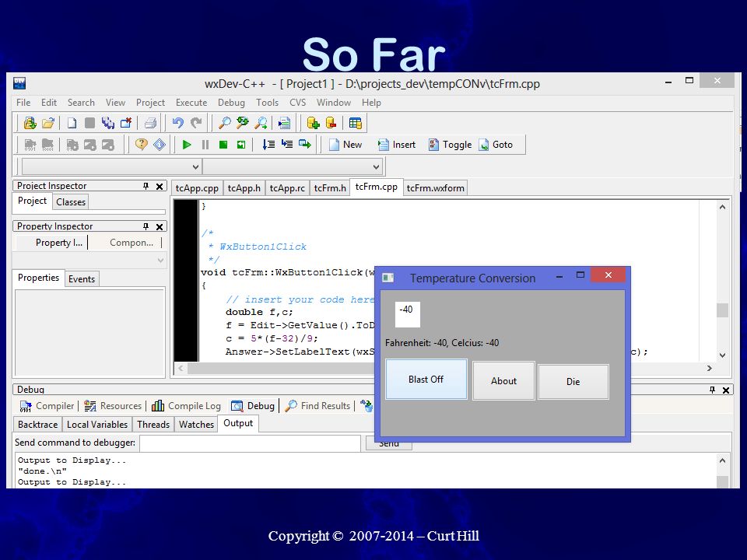Click the find next magnifier icon
Screen dimensions: 747x560
261,124
